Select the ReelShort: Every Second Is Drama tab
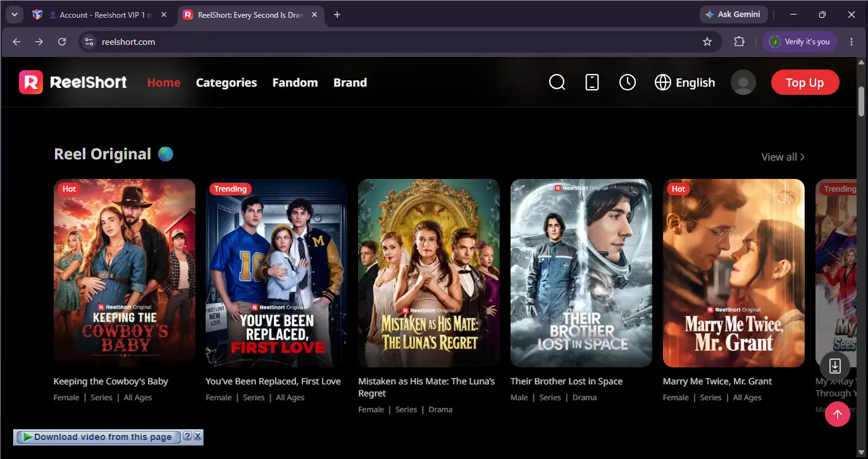The image size is (868, 459). (250, 15)
